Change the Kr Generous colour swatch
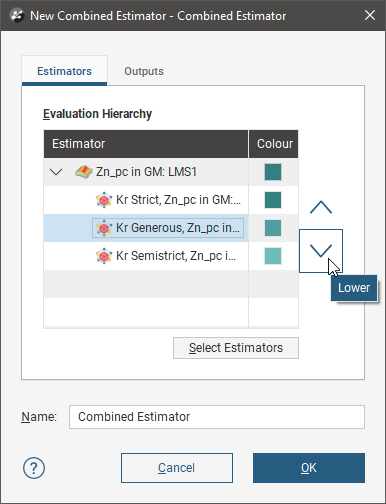 pyautogui.click(x=273, y=228)
